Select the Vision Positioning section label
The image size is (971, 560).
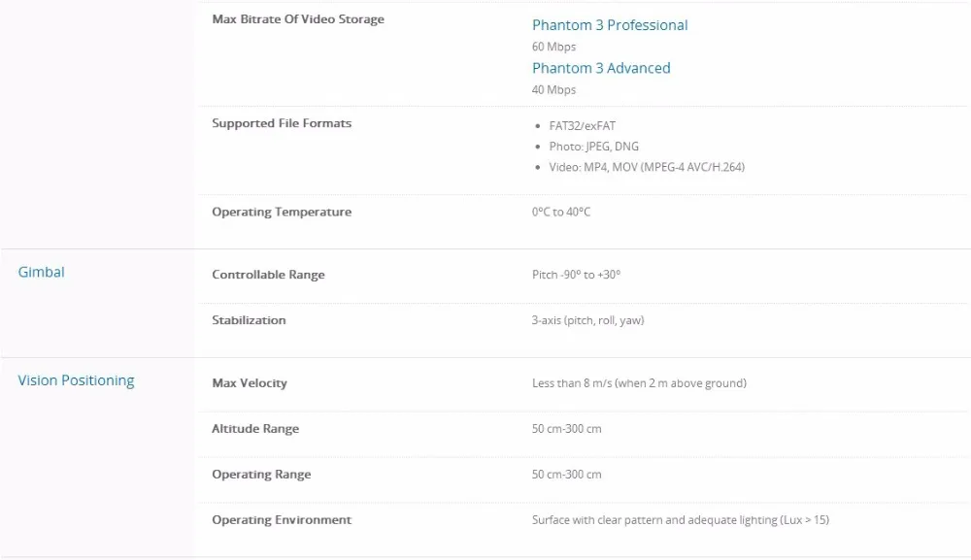pos(76,380)
